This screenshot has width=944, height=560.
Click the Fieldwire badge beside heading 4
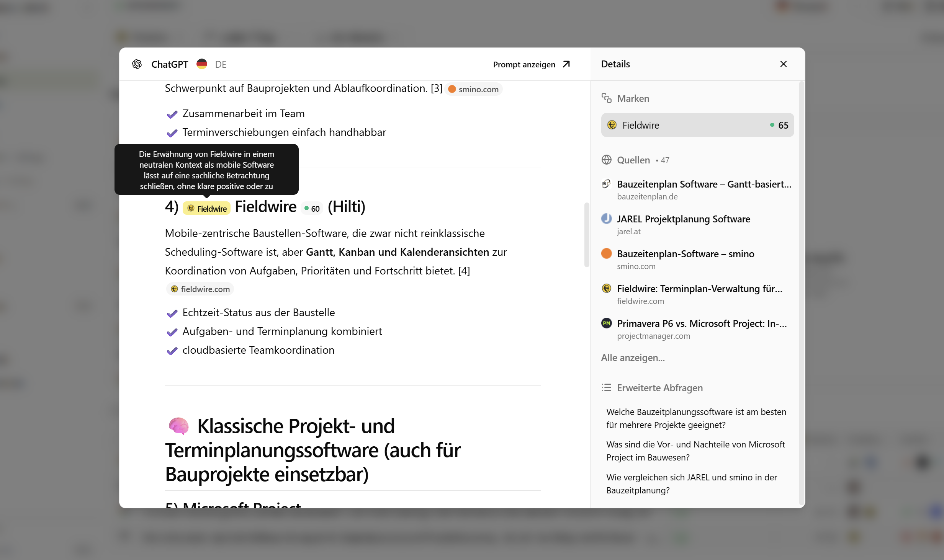206,208
